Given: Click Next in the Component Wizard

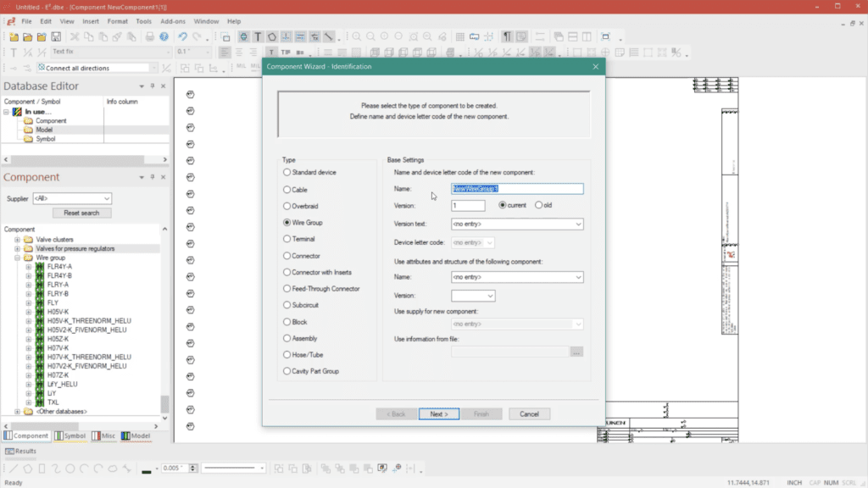Looking at the screenshot, I should pyautogui.click(x=439, y=413).
